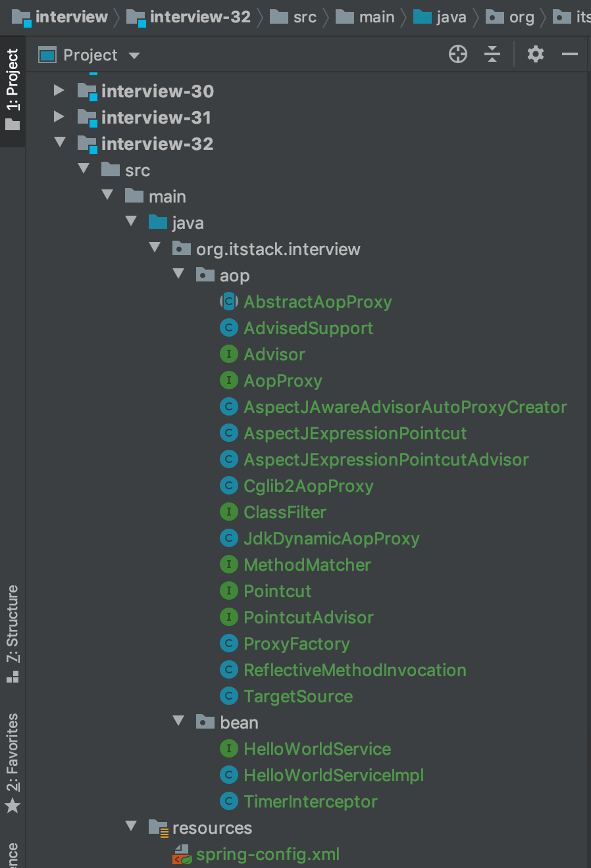Click the MethodMatcher interface icon

click(228, 565)
